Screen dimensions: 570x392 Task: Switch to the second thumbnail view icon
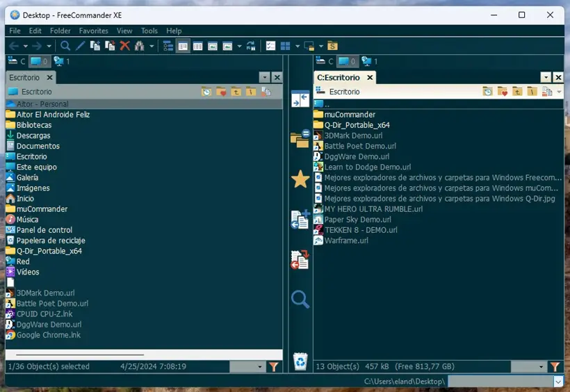click(227, 46)
